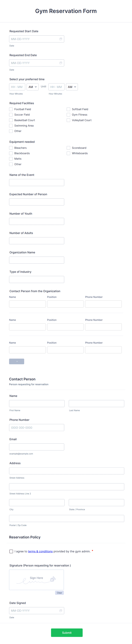Click the Submit button
132x644 pixels.
click(67, 633)
